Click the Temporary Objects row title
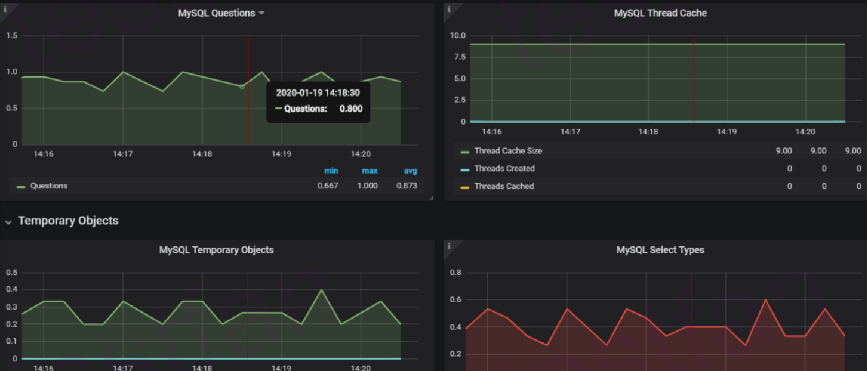The height and width of the screenshot is (371, 868). click(x=68, y=221)
